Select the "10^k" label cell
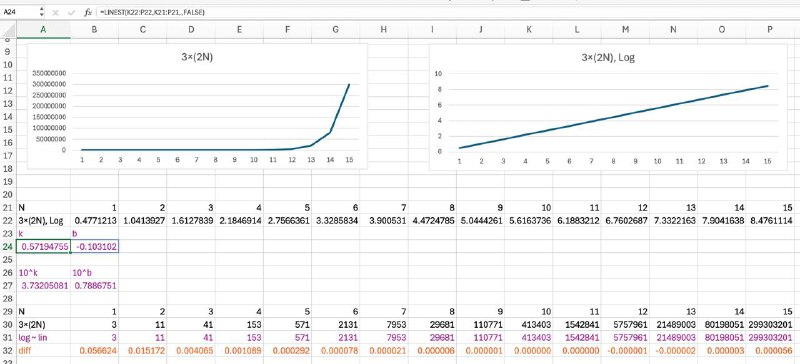 point(43,273)
